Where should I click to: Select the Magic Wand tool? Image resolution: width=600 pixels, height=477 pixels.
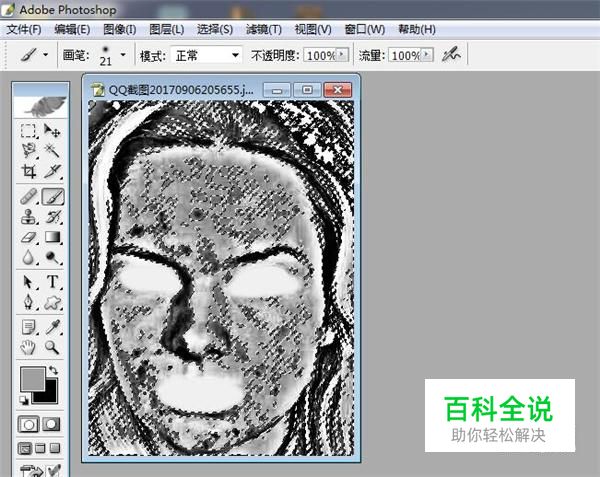tap(52, 151)
